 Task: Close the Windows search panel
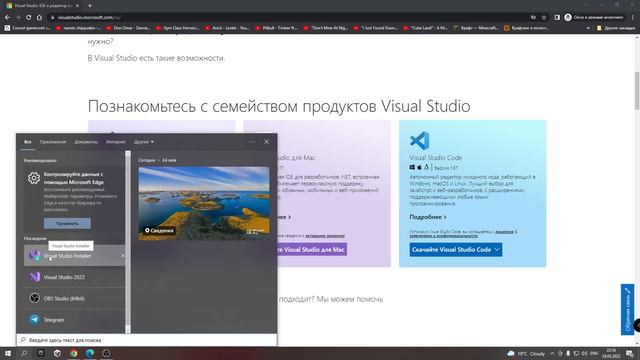pos(267,142)
